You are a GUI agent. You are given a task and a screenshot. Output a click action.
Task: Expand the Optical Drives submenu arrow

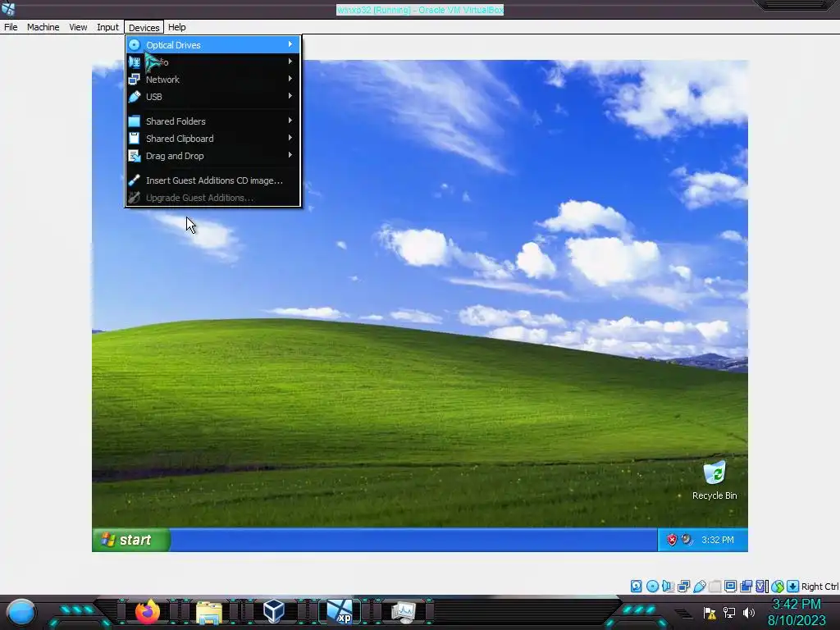290,44
